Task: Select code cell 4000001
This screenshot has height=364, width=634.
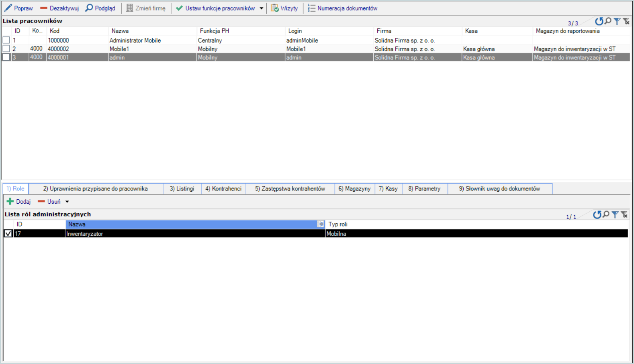Action: click(78, 57)
